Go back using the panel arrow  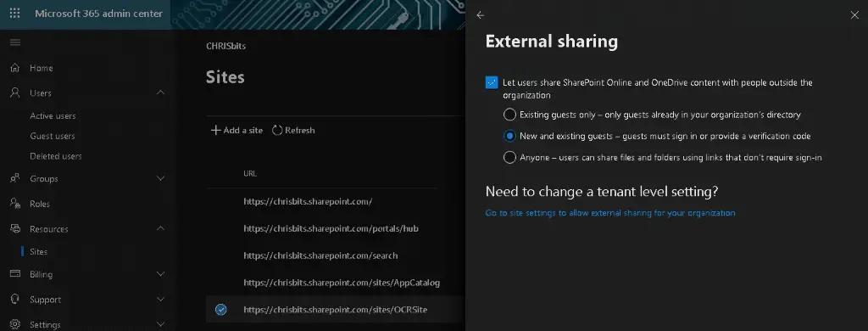480,15
